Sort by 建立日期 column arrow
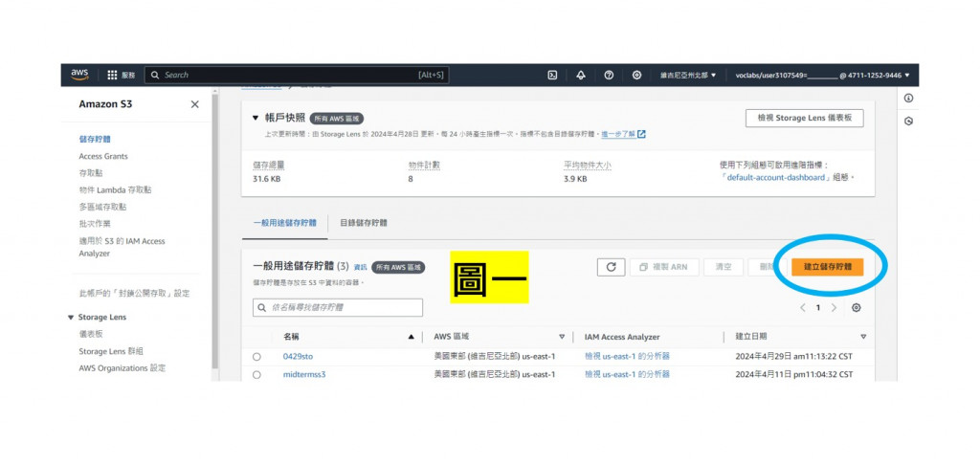Viewport: 980px width, 465px height. click(x=863, y=337)
